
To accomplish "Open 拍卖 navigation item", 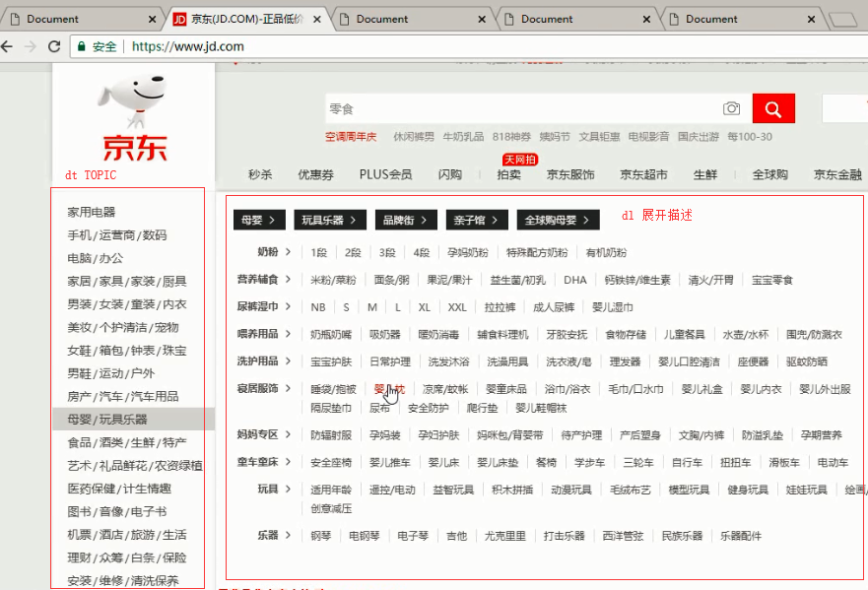I will point(508,175).
